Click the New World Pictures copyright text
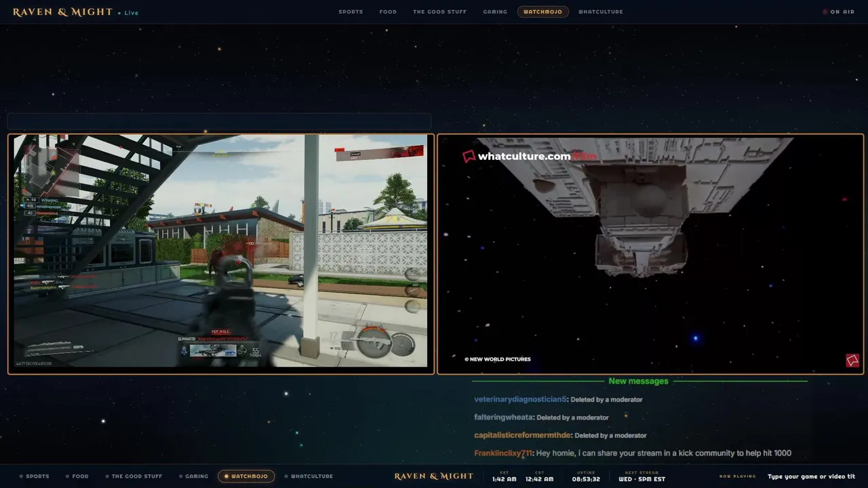The height and width of the screenshot is (488, 868). point(498,359)
